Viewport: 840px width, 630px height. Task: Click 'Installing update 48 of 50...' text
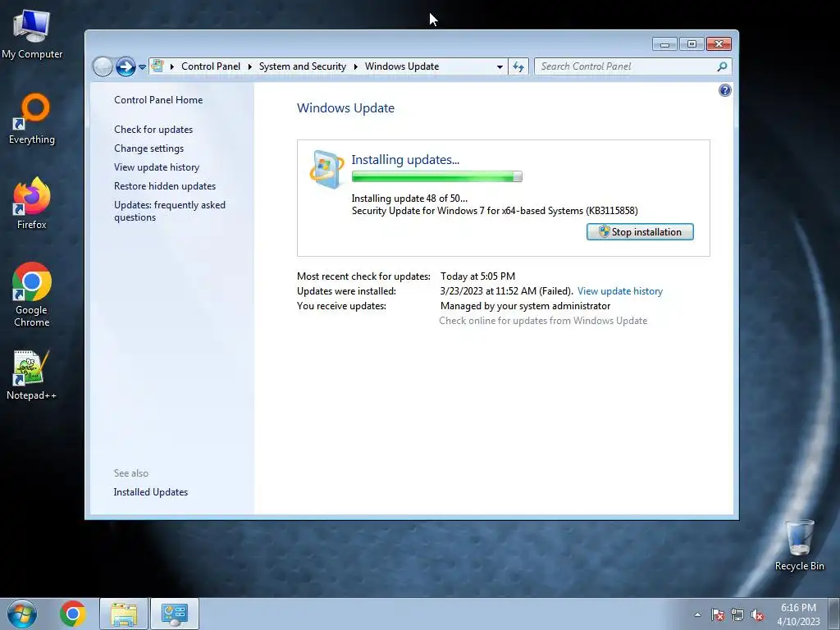pyautogui.click(x=409, y=199)
